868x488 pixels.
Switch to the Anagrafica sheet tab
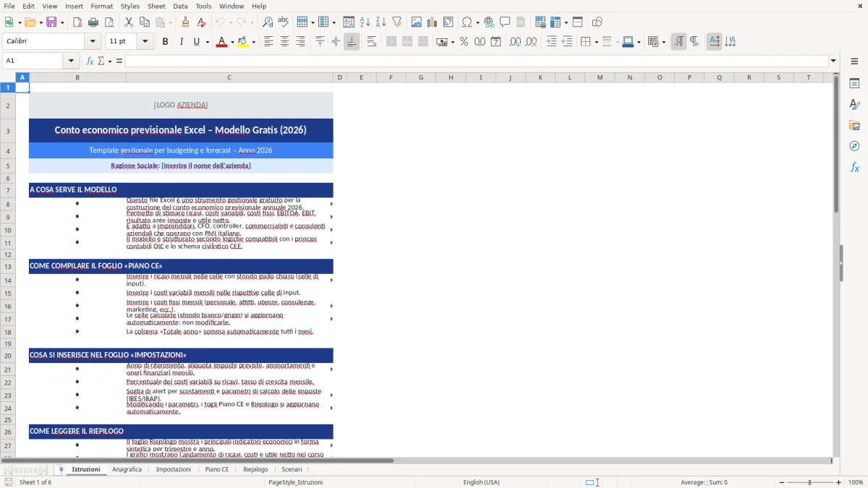pyautogui.click(x=127, y=469)
